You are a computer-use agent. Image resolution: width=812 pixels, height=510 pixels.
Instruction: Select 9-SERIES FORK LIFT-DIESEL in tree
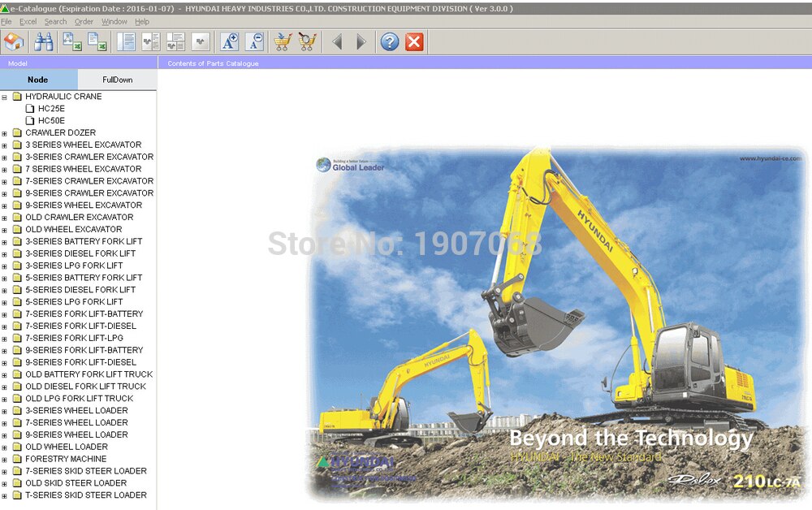click(x=80, y=362)
